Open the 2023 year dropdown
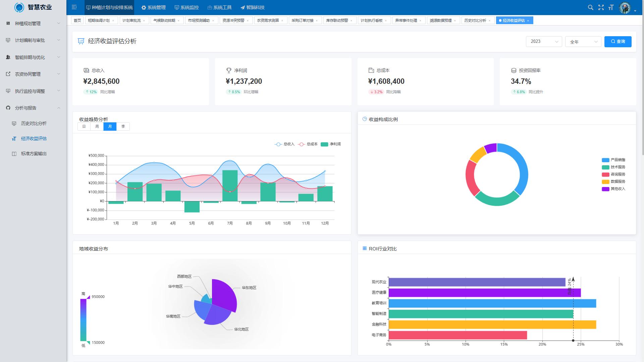Image resolution: width=644 pixels, height=362 pixels. [x=544, y=42]
